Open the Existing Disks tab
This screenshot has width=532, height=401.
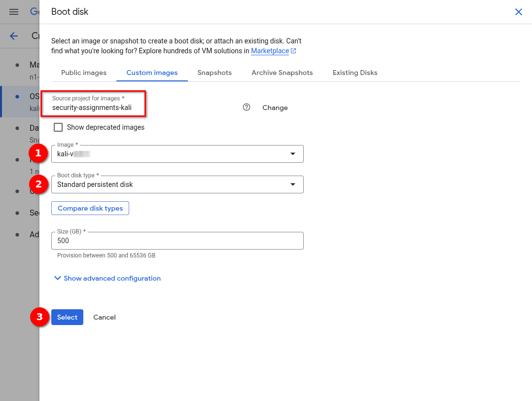click(x=355, y=73)
